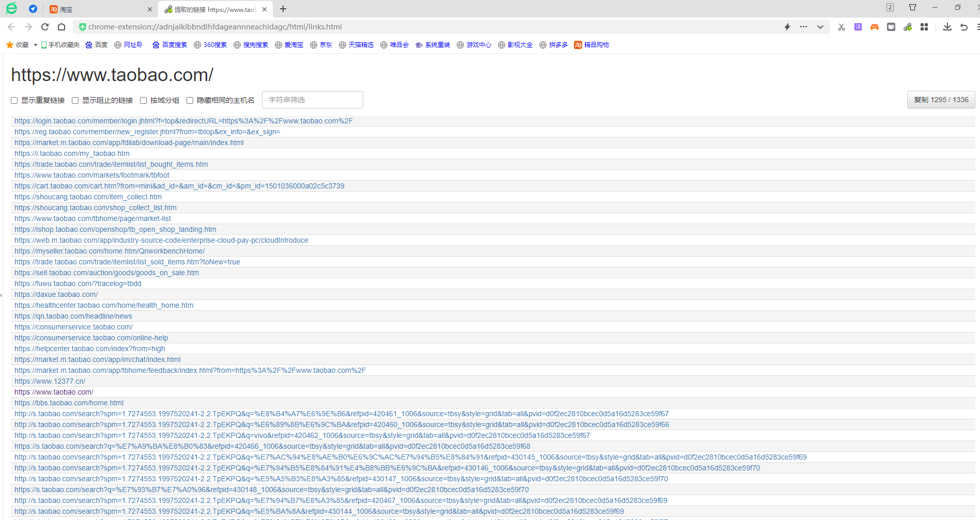Open the shoucang.taobao.com item_collect link
This screenshot has height=520, width=980.
pyautogui.click(x=88, y=197)
